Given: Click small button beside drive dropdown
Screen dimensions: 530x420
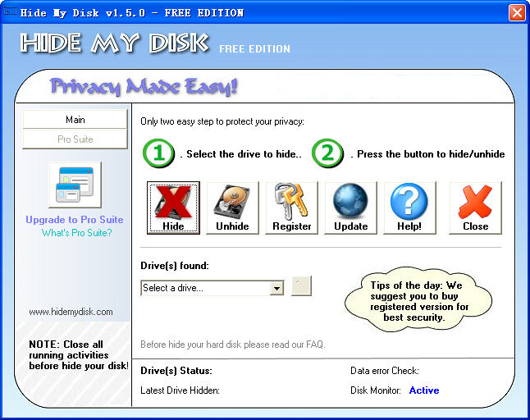Looking at the screenshot, I should coord(301,285).
